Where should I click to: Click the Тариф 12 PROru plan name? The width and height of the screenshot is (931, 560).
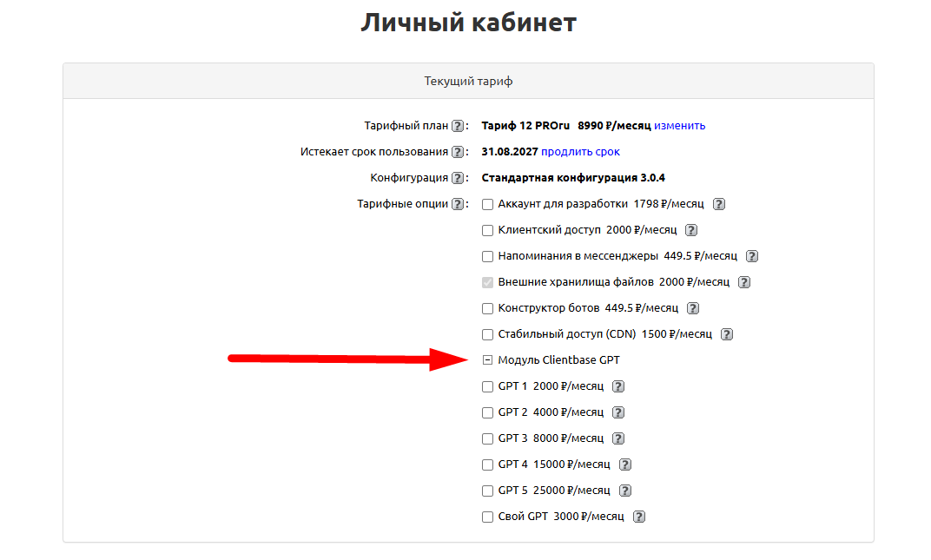tap(525, 126)
